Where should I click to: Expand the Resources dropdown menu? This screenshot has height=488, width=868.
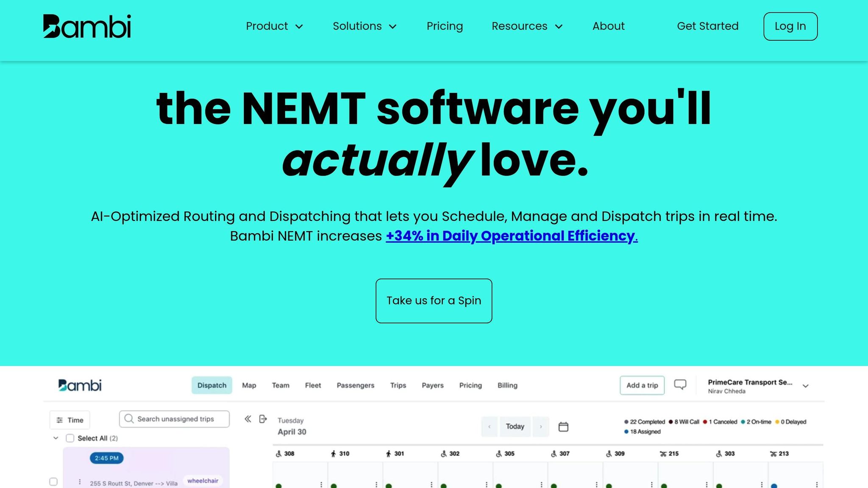point(527,26)
